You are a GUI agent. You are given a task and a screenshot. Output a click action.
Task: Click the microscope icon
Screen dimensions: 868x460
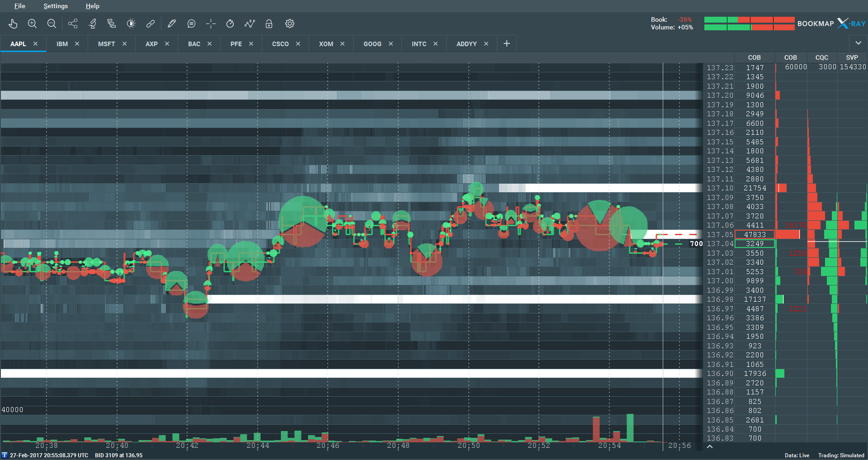point(93,24)
